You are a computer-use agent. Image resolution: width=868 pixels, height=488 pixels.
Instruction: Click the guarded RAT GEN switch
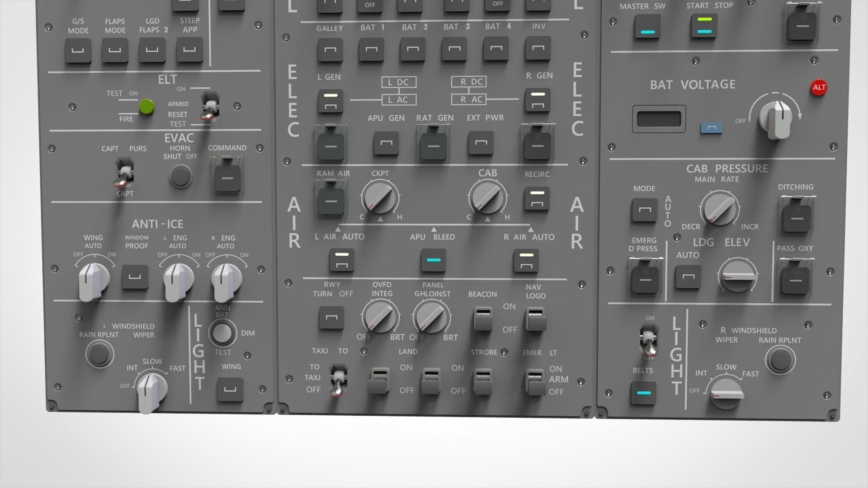pos(433,142)
